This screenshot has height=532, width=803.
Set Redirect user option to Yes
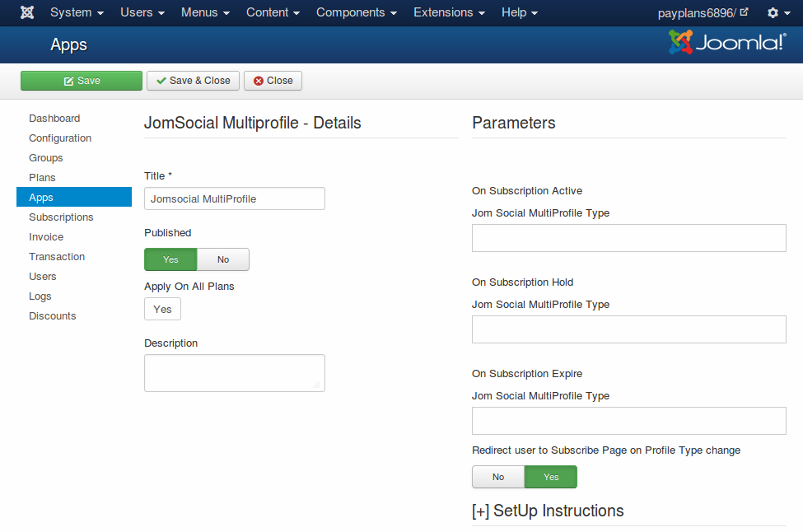(551, 477)
